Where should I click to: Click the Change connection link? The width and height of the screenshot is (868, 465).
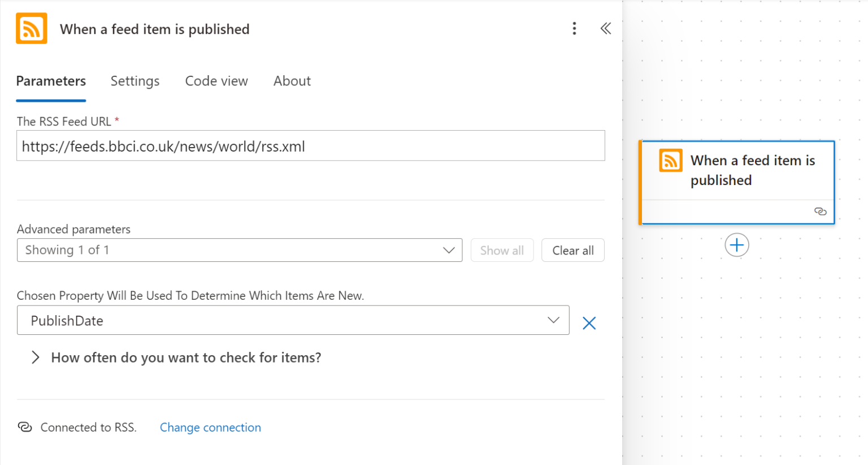(x=210, y=428)
